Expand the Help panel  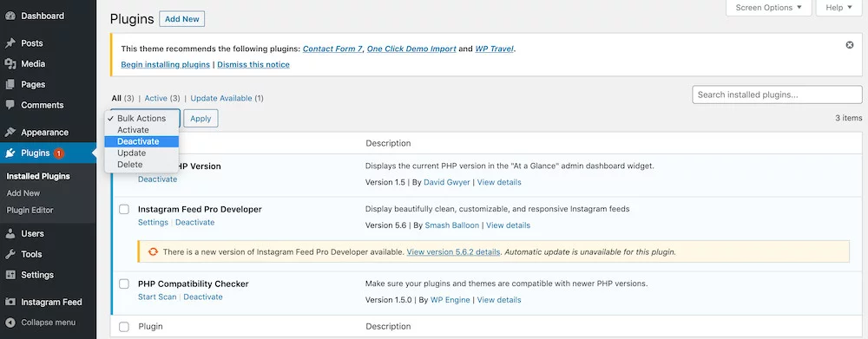[x=838, y=8]
